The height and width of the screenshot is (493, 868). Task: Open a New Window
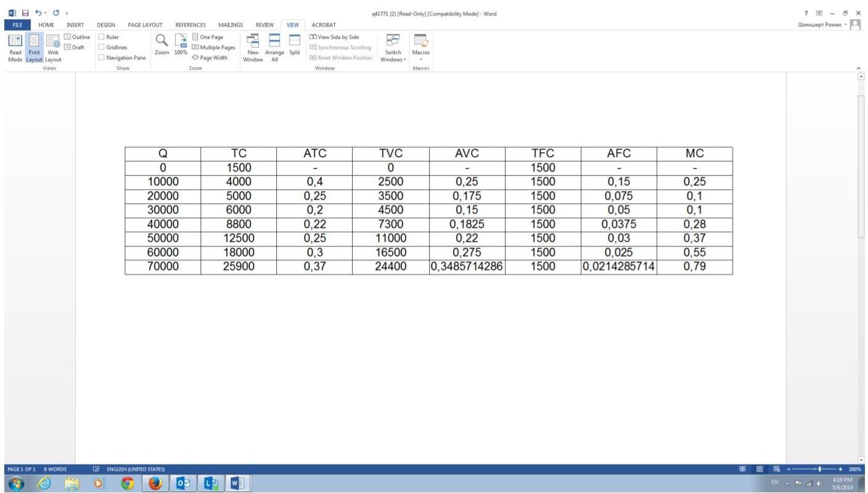(253, 46)
